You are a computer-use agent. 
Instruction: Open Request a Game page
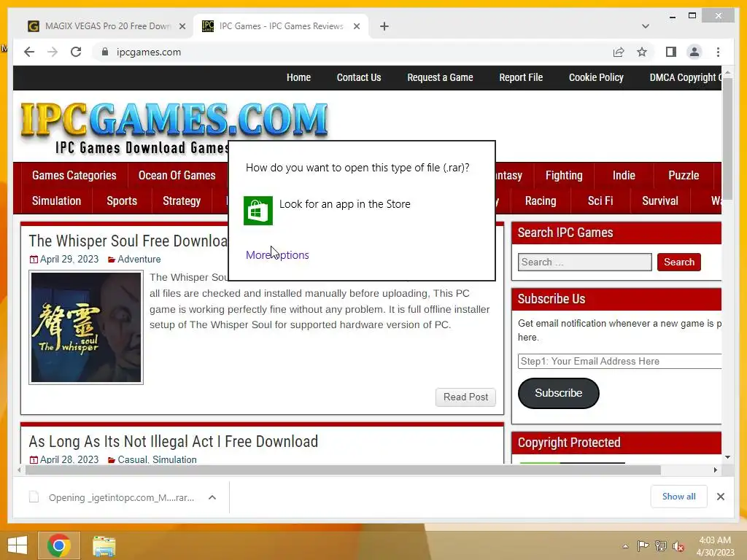[440, 77]
